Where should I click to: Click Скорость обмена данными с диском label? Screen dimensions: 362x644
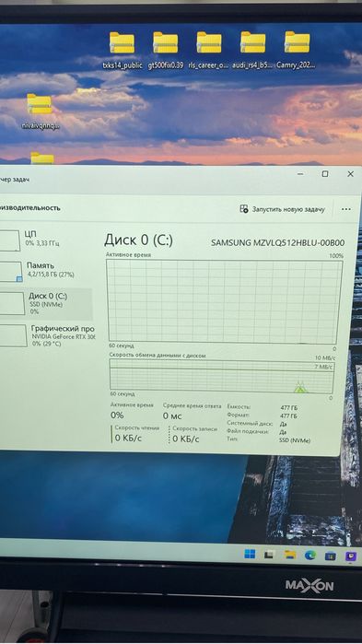coord(158,355)
